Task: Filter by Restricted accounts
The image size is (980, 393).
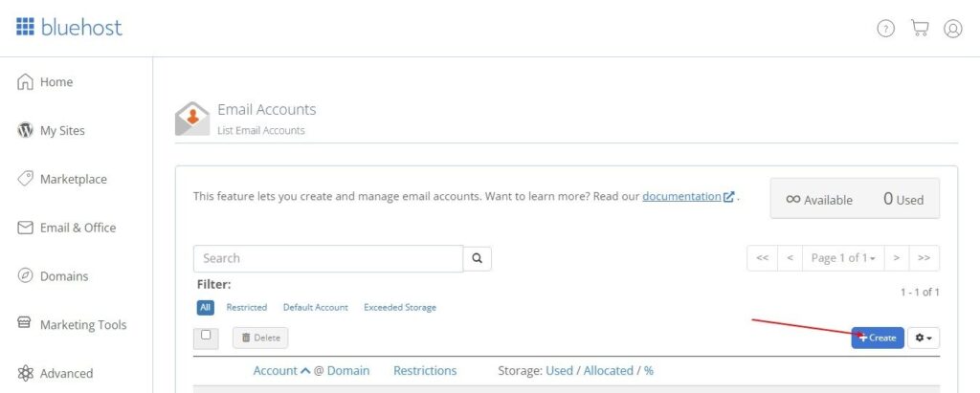Action: pyautogui.click(x=246, y=308)
